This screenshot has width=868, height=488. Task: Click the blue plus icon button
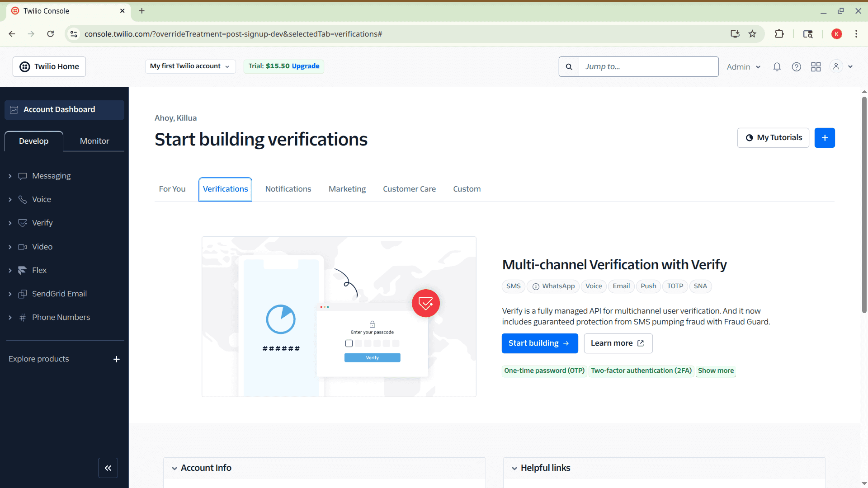824,138
